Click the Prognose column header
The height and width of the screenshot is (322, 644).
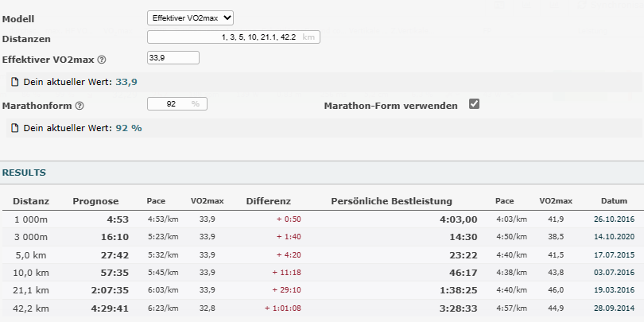[95, 201]
